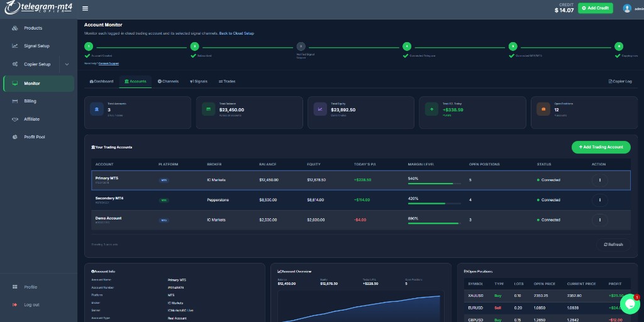Click the Open Positions briefcase icon

543,109
